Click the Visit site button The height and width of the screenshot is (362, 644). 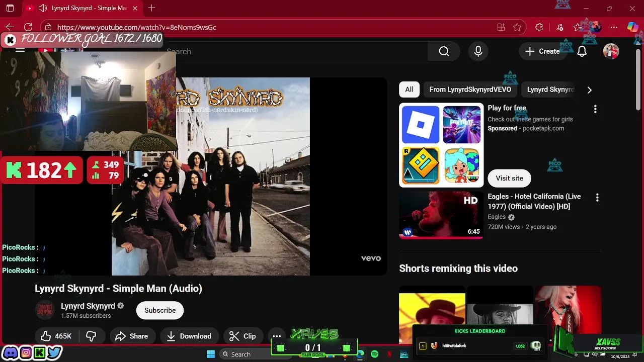509,178
